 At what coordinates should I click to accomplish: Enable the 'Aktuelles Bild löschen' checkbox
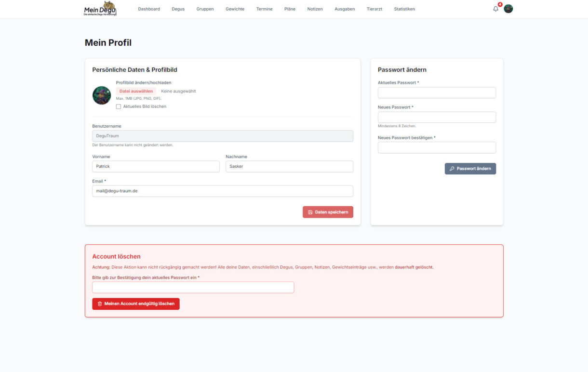click(119, 106)
